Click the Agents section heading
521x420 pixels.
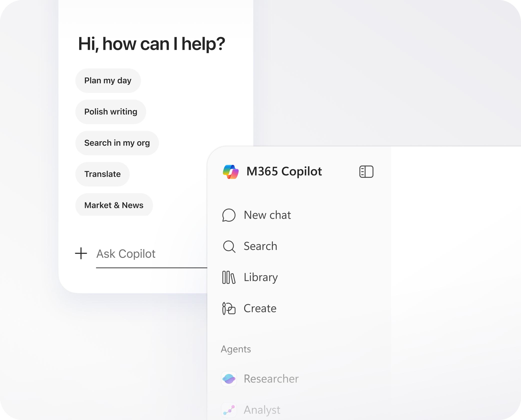click(236, 349)
